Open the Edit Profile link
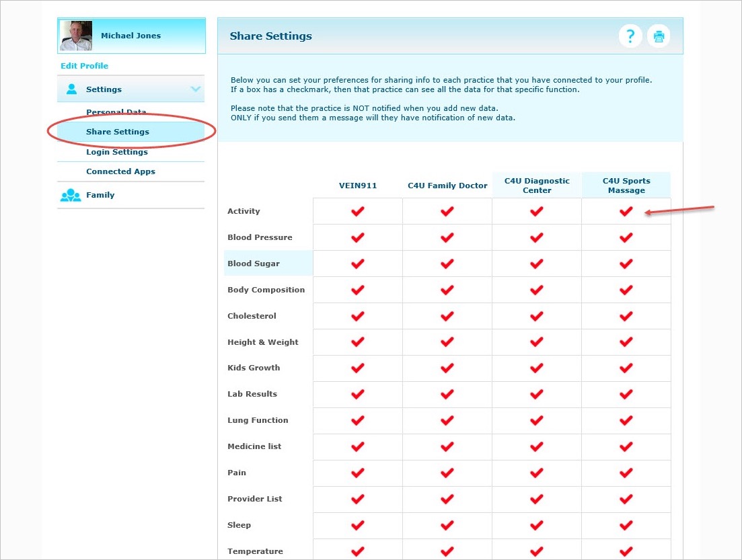This screenshot has height=560, width=742. click(x=84, y=66)
